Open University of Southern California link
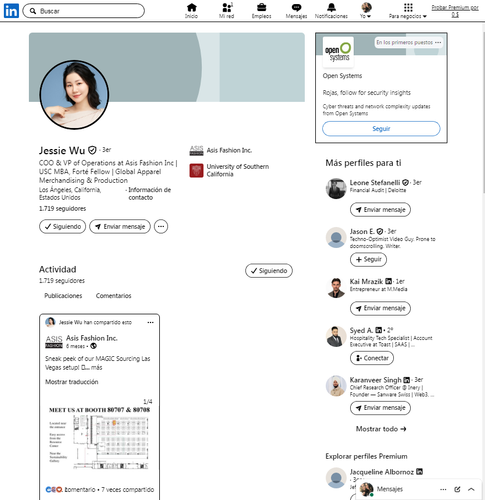This screenshot has width=485, height=500. pos(238,170)
